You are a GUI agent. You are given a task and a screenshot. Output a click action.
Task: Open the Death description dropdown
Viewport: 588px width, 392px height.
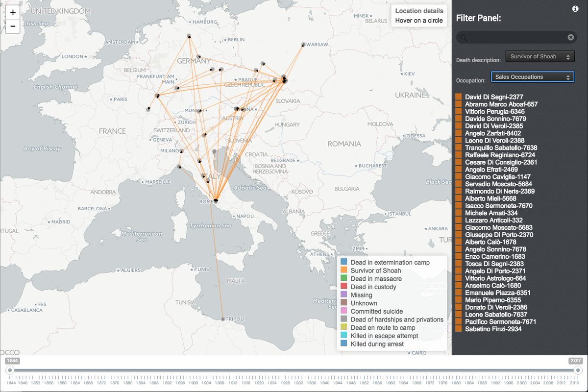(540, 56)
